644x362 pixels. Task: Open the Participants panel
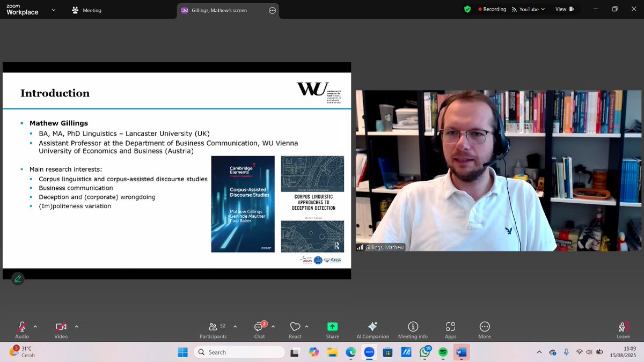[x=213, y=330]
